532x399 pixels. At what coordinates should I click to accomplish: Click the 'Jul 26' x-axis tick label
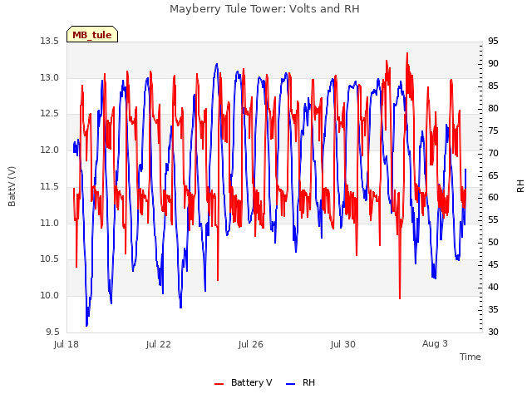pos(251,344)
